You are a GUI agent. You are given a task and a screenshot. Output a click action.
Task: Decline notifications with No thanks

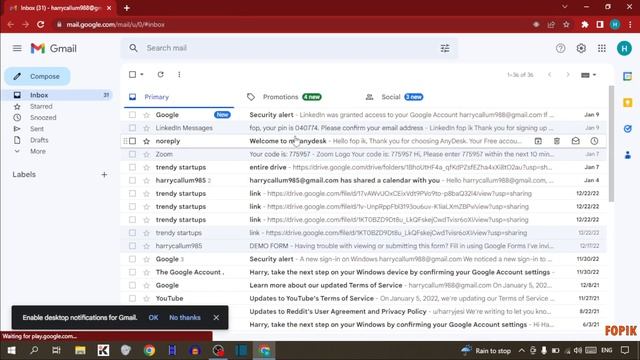[185, 318]
